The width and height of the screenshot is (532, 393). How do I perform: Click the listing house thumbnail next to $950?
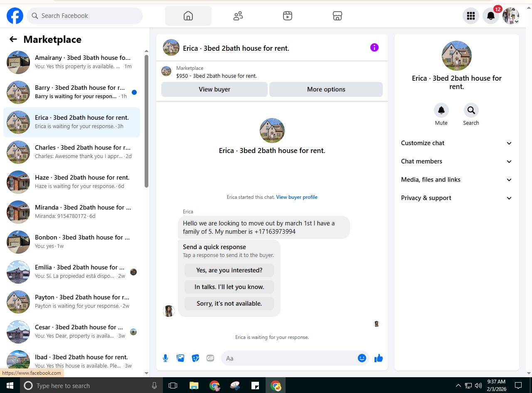[x=166, y=71]
